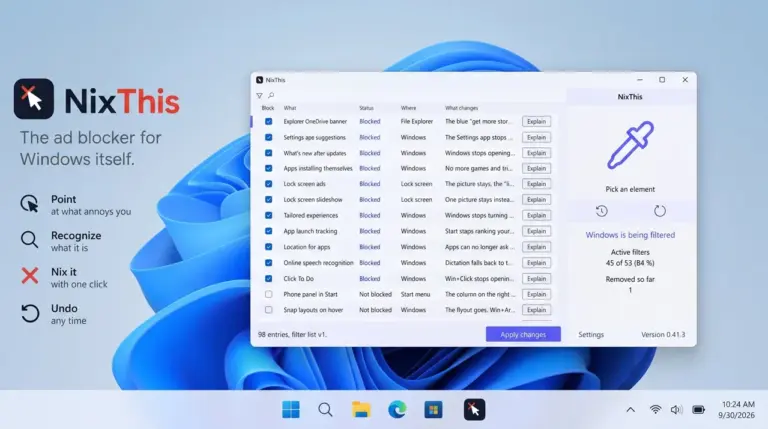
Task: Launch File Explorer from taskbar
Action: click(x=361, y=409)
